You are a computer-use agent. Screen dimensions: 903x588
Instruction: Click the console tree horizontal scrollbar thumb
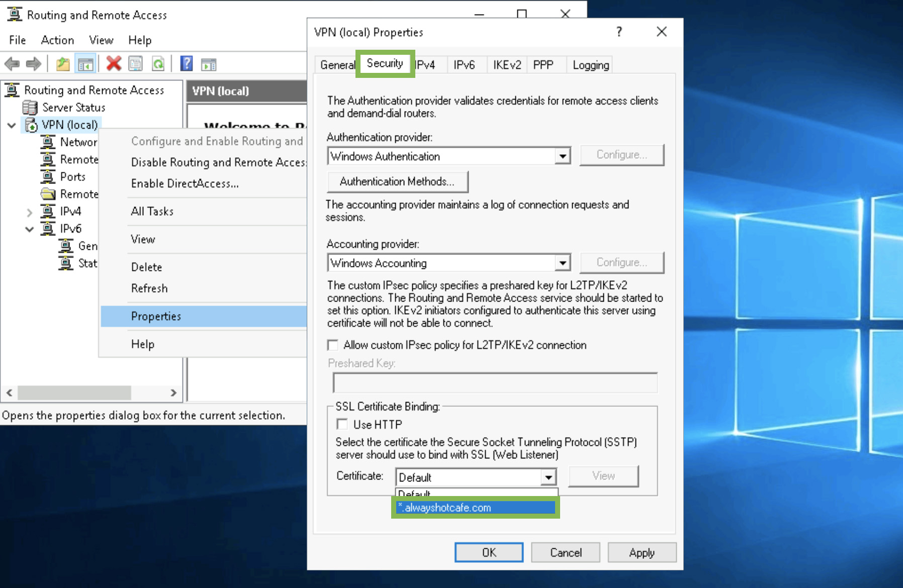click(x=74, y=393)
